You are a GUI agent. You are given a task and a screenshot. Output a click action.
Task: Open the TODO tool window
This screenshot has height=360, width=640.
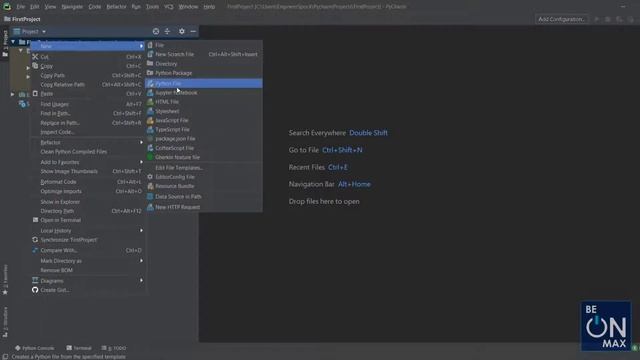click(114, 348)
